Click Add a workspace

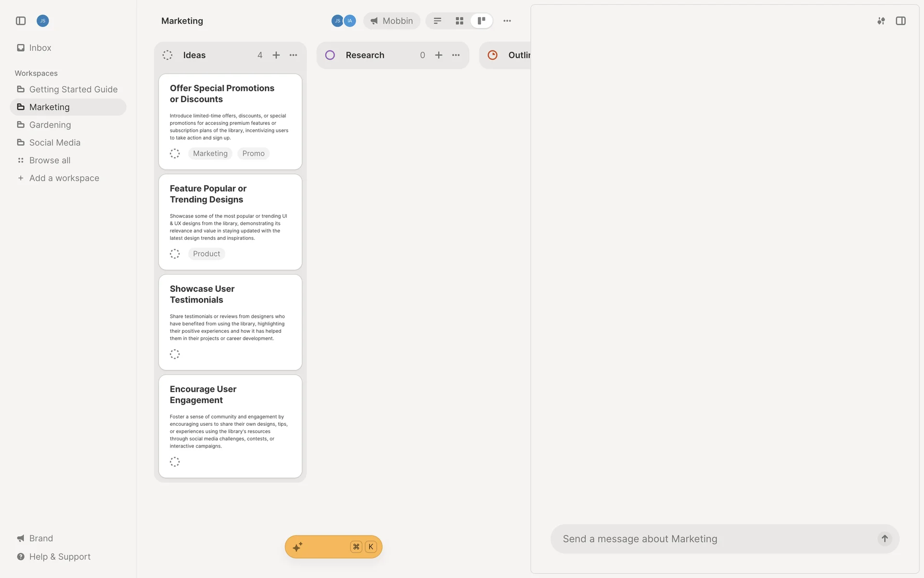64,178
